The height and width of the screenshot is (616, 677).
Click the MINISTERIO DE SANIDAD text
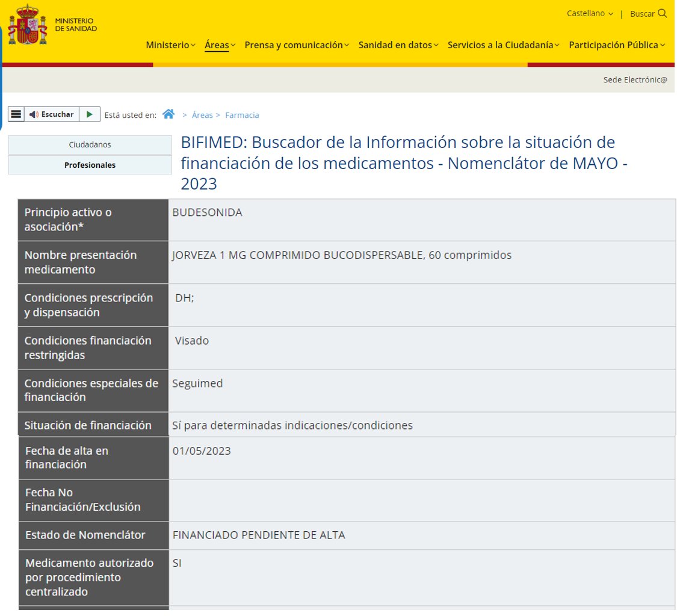(x=76, y=25)
